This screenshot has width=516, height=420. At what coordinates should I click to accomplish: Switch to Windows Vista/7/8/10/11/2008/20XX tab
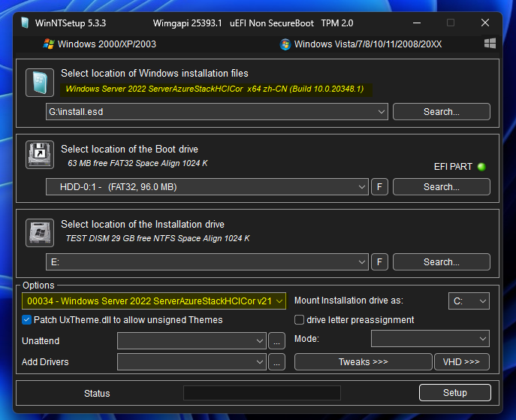point(361,44)
